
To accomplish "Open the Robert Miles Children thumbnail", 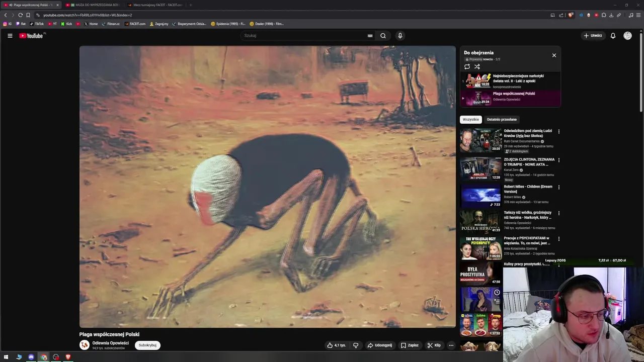I will [x=481, y=196].
